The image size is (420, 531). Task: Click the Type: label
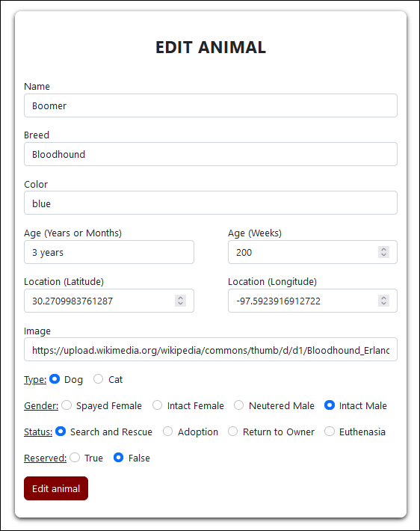35,380
